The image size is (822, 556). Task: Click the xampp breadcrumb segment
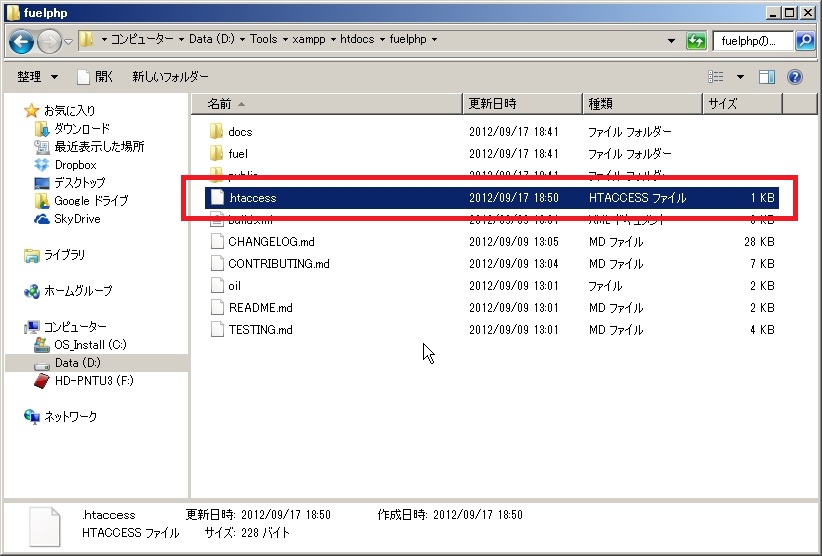click(x=309, y=39)
